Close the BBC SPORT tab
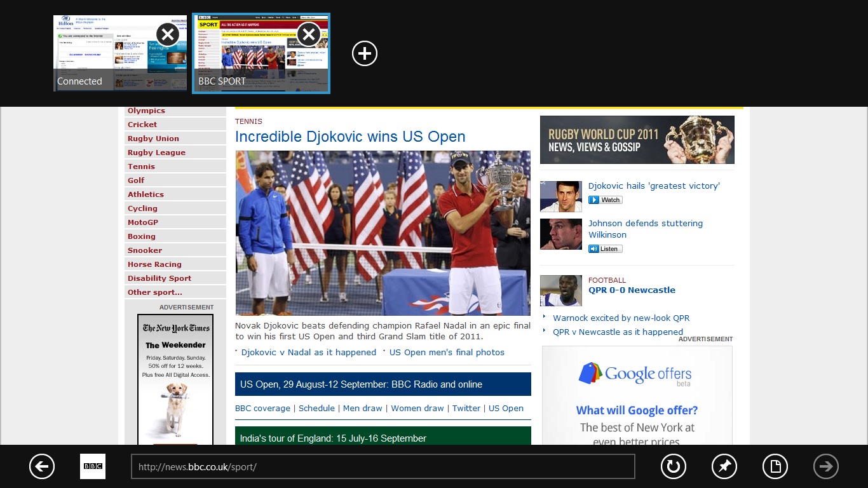 [x=309, y=34]
